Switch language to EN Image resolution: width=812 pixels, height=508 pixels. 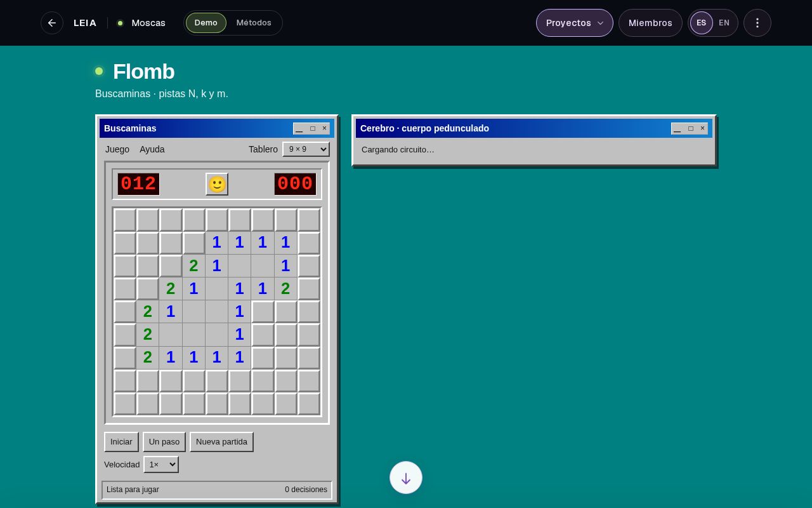coord(724,23)
